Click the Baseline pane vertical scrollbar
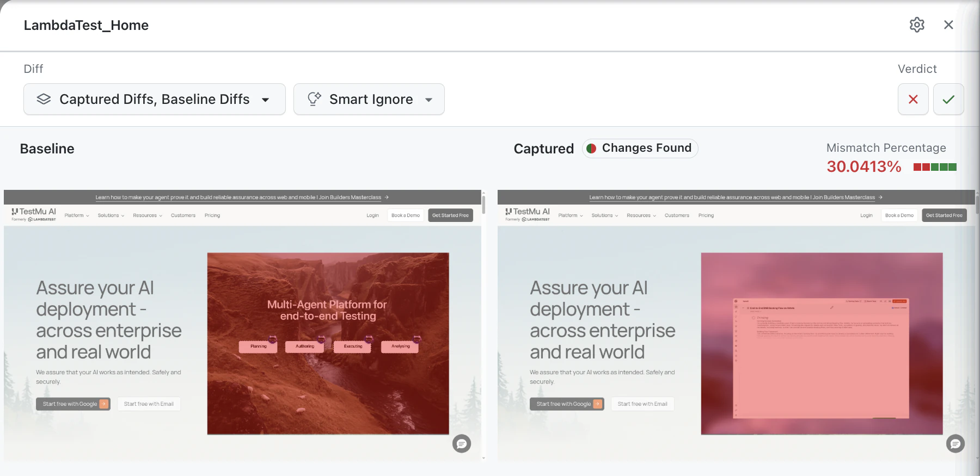 483,205
